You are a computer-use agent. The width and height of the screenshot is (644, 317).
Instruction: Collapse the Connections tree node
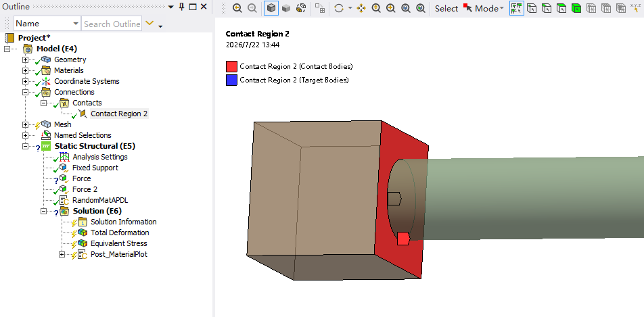26,92
